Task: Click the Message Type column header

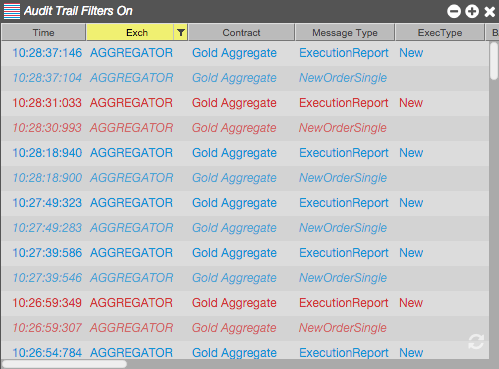Action: pos(345,32)
